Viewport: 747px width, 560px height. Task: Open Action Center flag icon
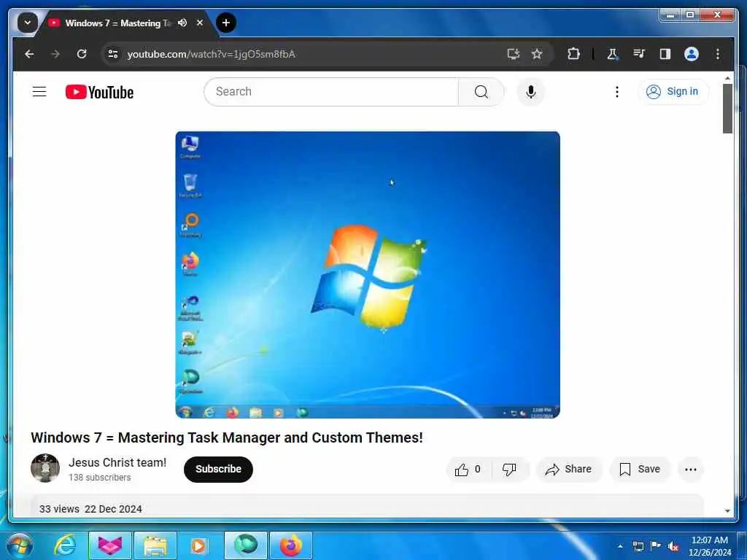coord(656,546)
